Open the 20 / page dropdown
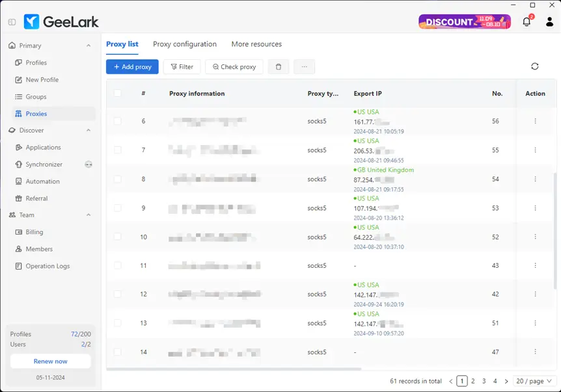561x392 pixels. click(534, 381)
